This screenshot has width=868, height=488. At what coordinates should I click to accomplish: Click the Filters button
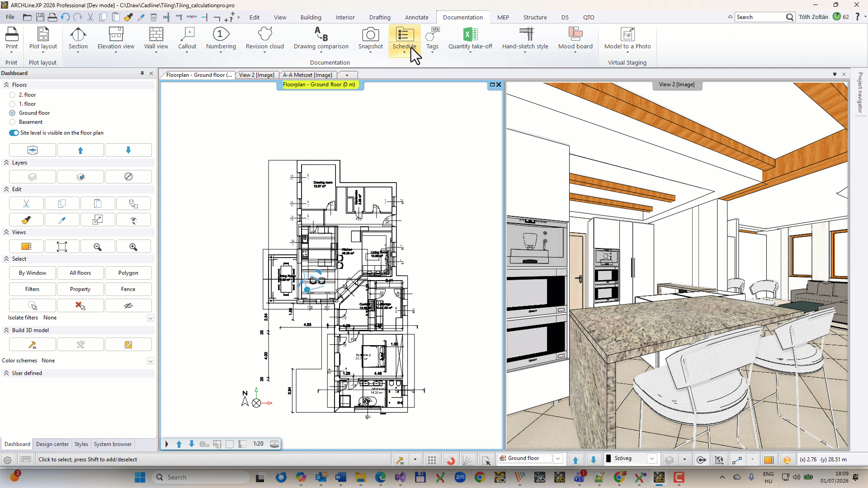coord(33,289)
